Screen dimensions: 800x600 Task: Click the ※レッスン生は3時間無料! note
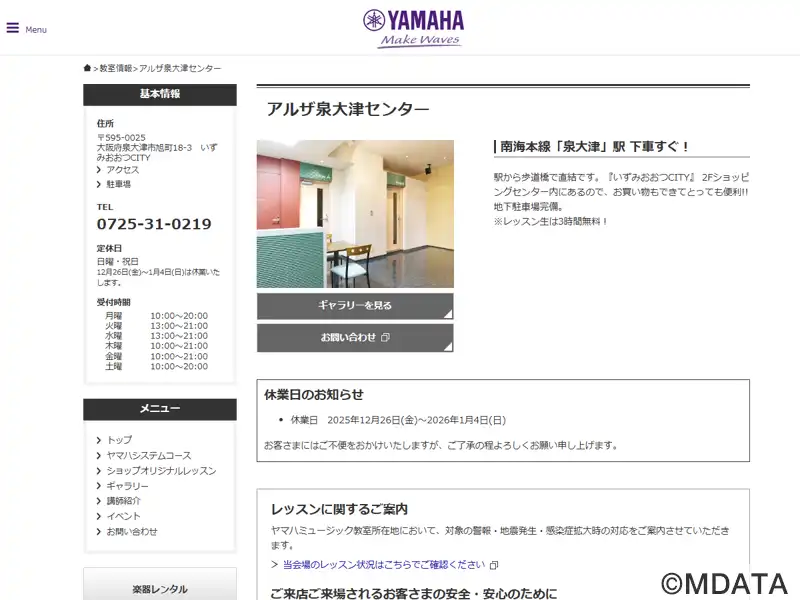click(x=551, y=222)
